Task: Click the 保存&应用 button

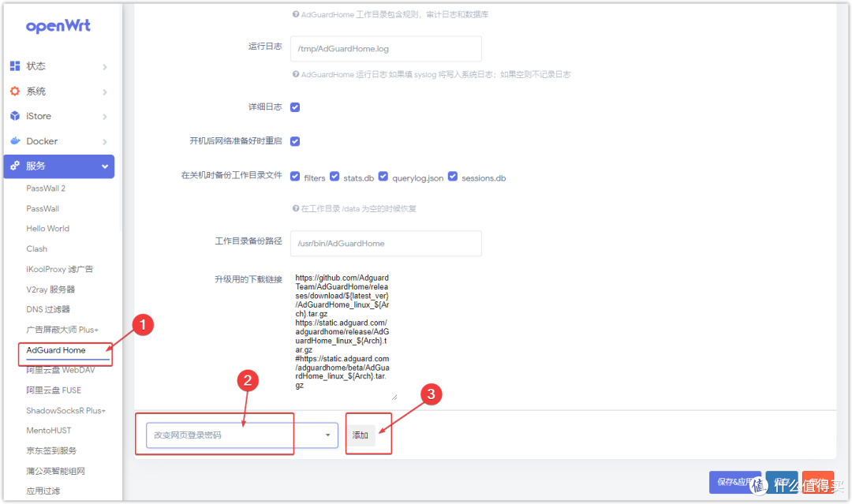Action: (x=734, y=482)
